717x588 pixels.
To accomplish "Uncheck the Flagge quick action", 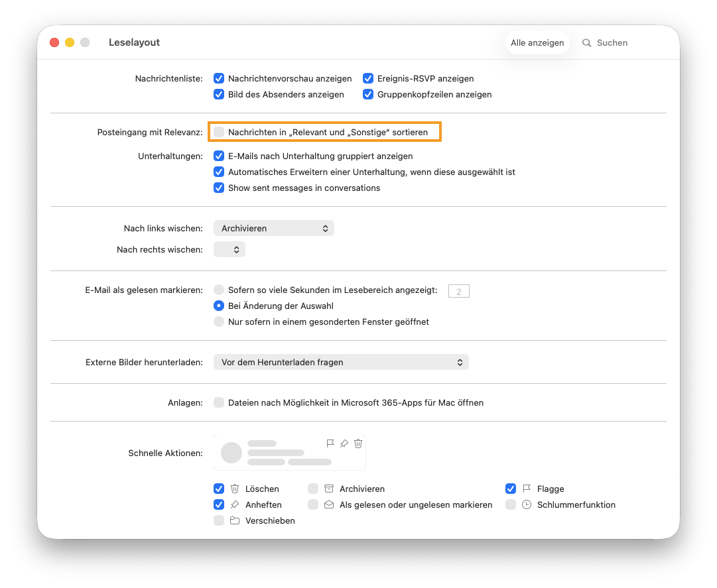I will point(511,489).
